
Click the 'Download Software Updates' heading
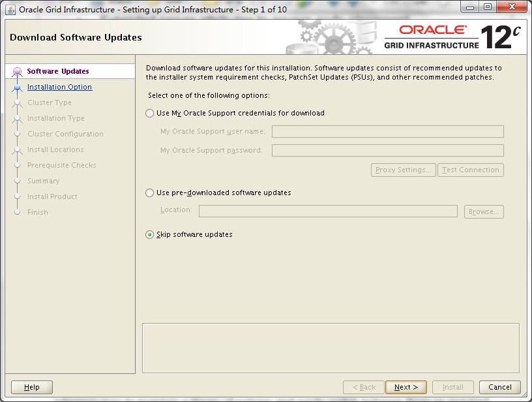76,37
